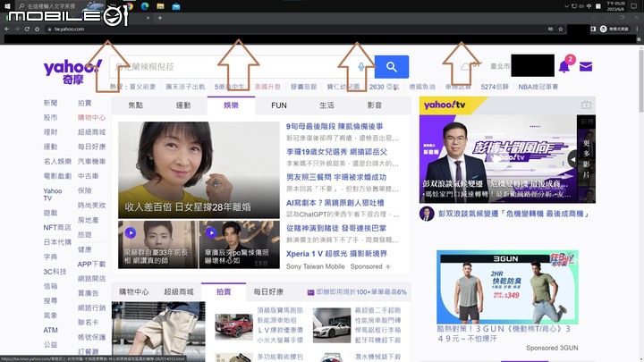
Task: Click the white sports car thumbnail
Action: [332, 325]
